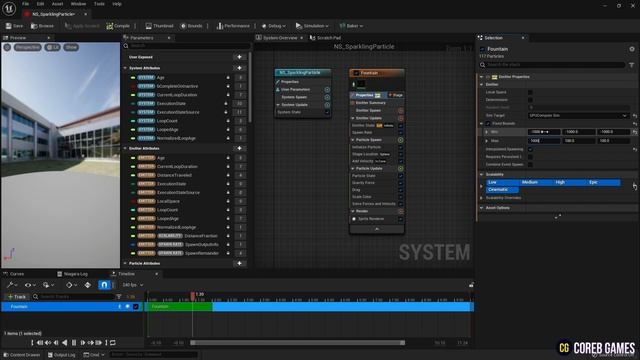Screen dimensions: 640x360
Task: Toggle the Fountain emitter enabled checkbox in Selection
Action: (x=482, y=49)
